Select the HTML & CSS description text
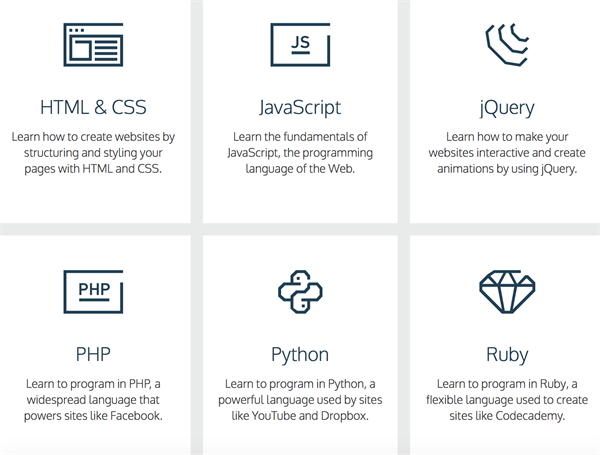600x455 pixels. pyautogui.click(x=93, y=153)
